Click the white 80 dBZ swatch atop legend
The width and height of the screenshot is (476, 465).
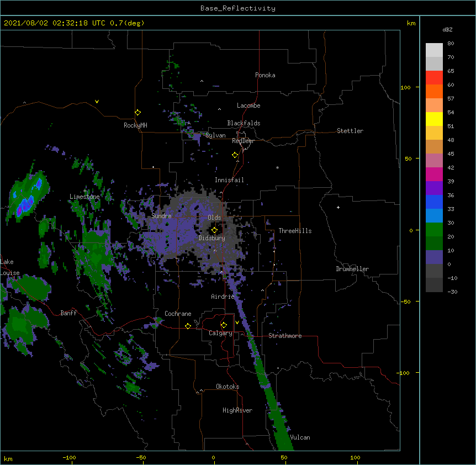pyautogui.click(x=434, y=50)
